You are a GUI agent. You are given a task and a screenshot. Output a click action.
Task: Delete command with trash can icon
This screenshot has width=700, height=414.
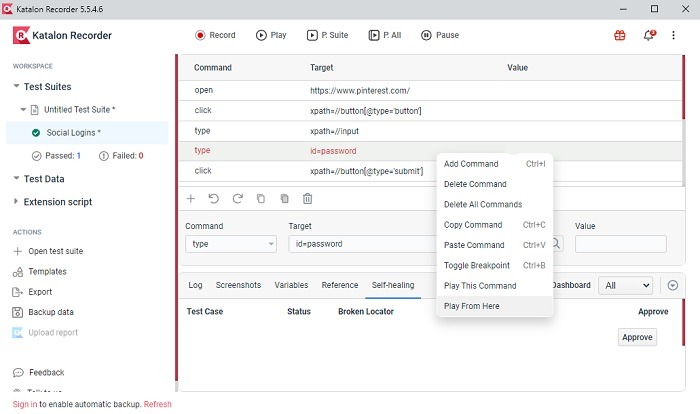308,199
